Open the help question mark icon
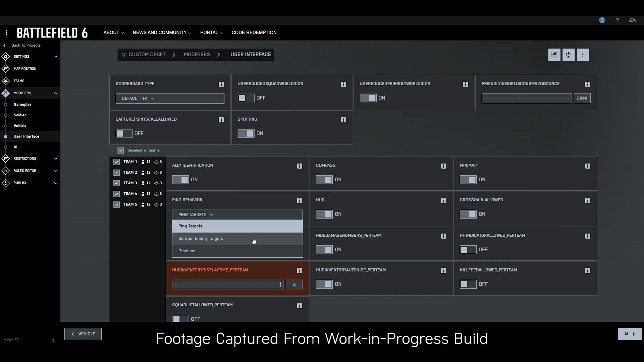 click(617, 20)
